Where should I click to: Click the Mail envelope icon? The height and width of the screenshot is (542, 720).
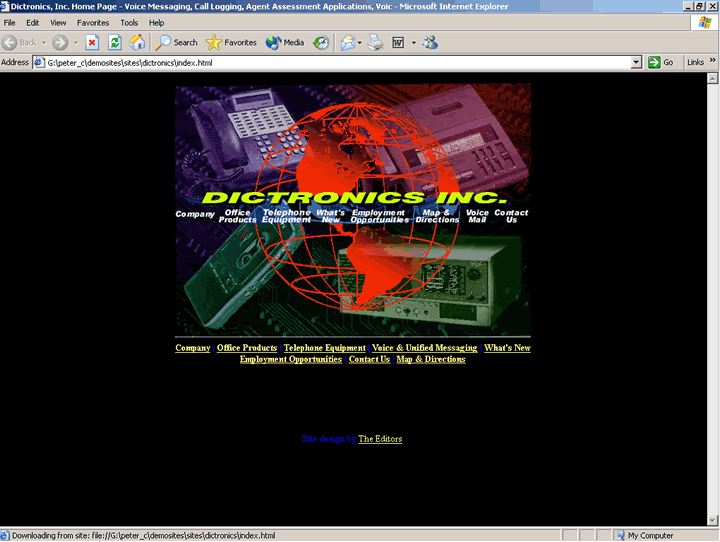[x=348, y=43]
